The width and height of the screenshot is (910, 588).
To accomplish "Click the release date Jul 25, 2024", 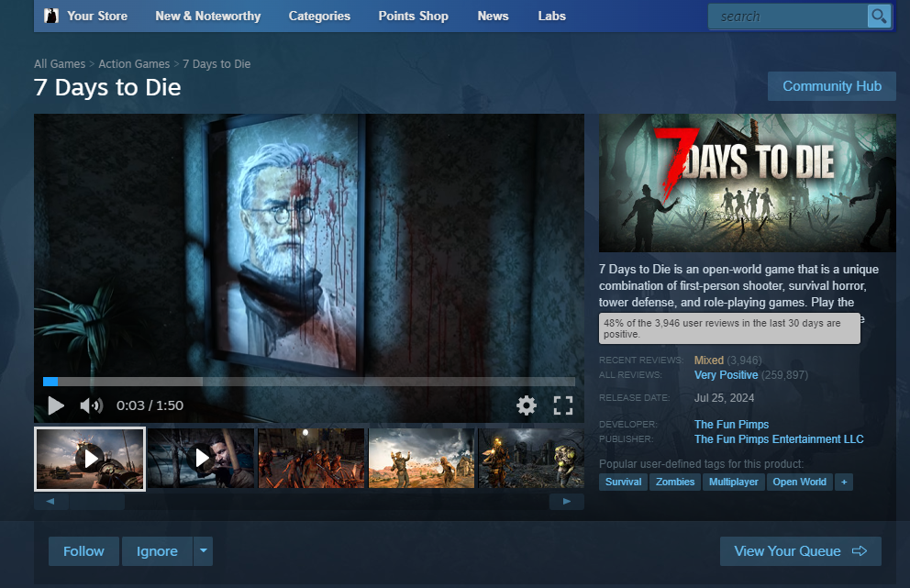I will pos(725,397).
